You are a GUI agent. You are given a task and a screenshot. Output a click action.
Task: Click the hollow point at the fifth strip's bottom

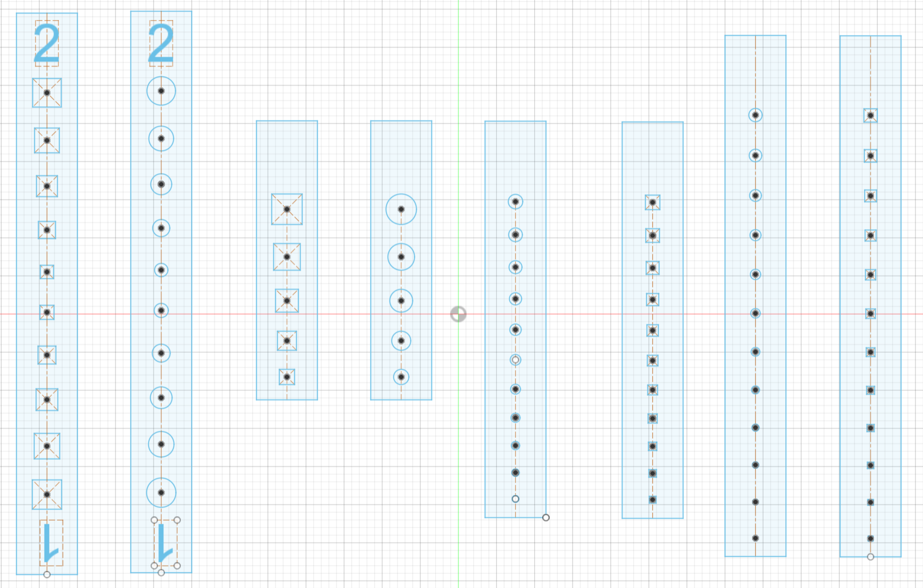point(515,499)
